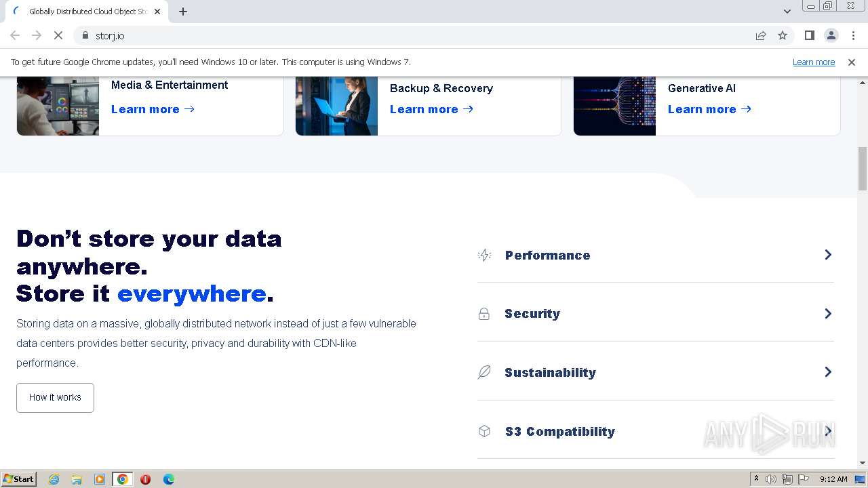This screenshot has height=488, width=868.
Task: Open the Windows Start menu
Action: [19, 479]
